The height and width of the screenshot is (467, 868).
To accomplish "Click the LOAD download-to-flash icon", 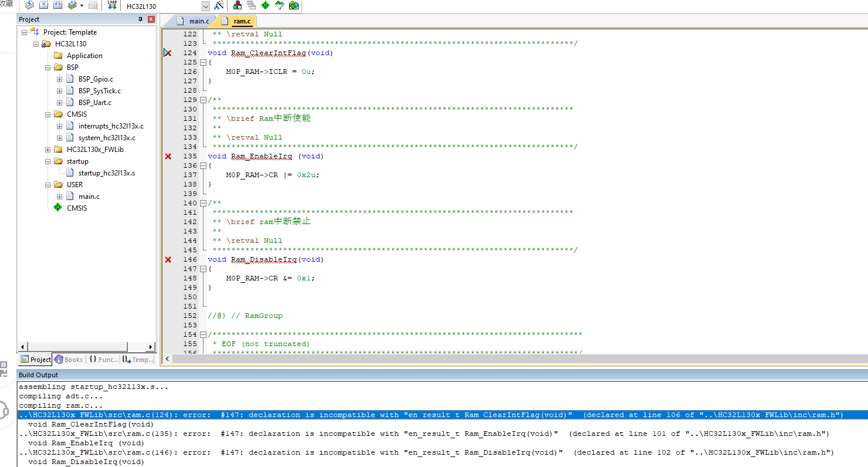I will pyautogui.click(x=112, y=6).
